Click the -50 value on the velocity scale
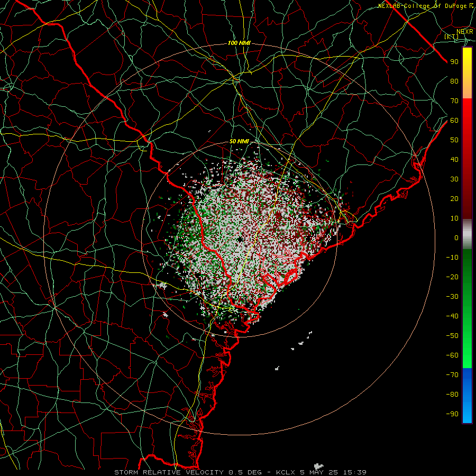The image size is (476, 476). 452,336
